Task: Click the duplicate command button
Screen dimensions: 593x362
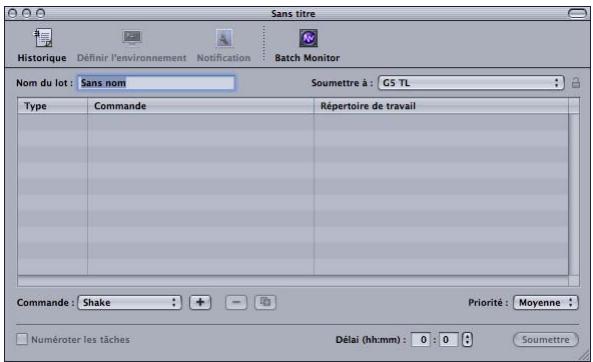Action: (x=265, y=302)
